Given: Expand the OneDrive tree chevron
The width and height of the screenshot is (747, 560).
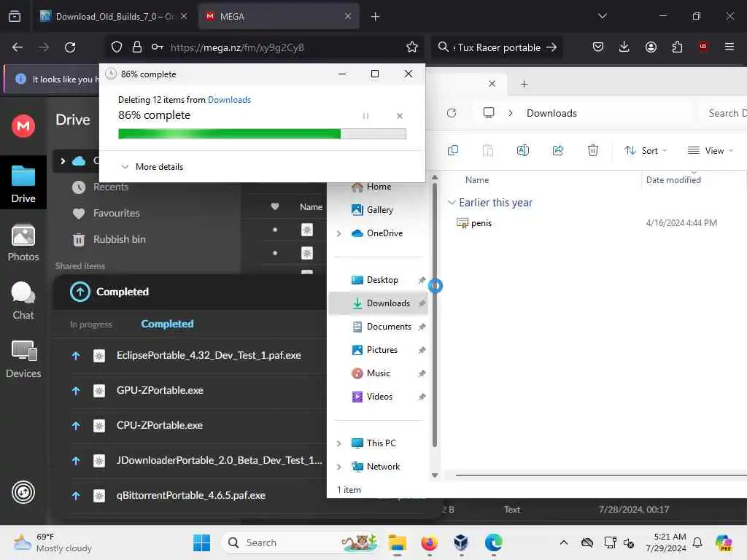Looking at the screenshot, I should 338,233.
